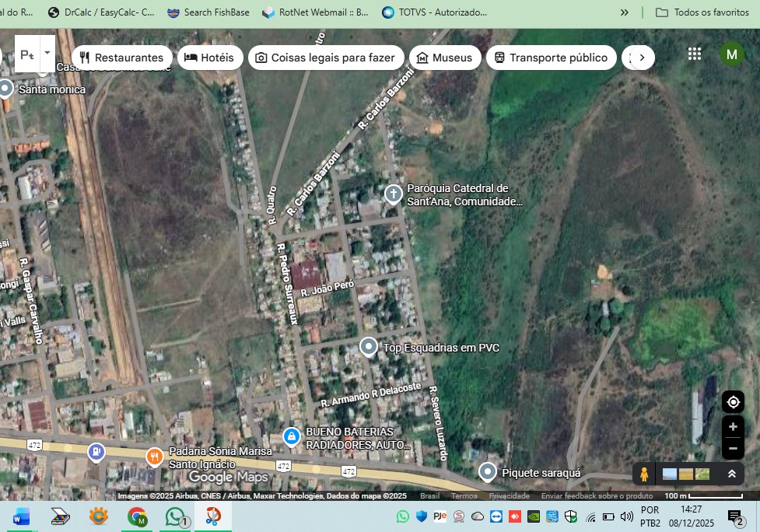
Task: Click the Paróquia Catedral de Sant'Ana church marker
Action: click(x=394, y=194)
